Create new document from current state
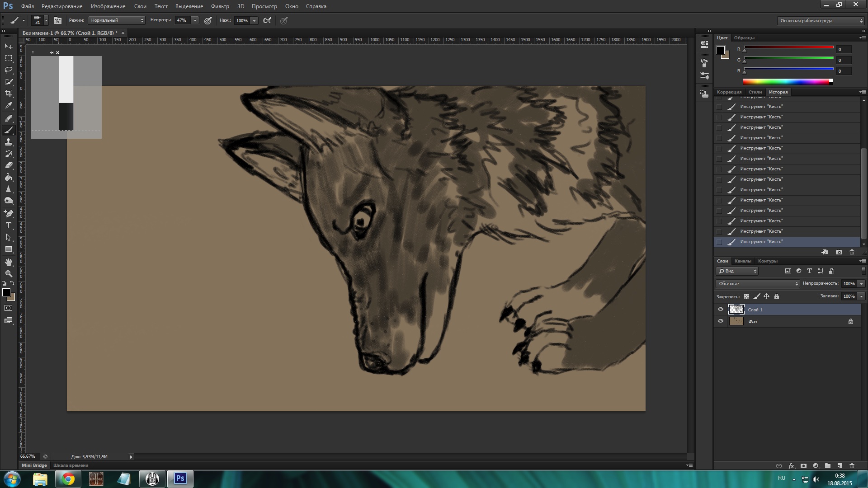The height and width of the screenshot is (488, 868). [x=825, y=252]
